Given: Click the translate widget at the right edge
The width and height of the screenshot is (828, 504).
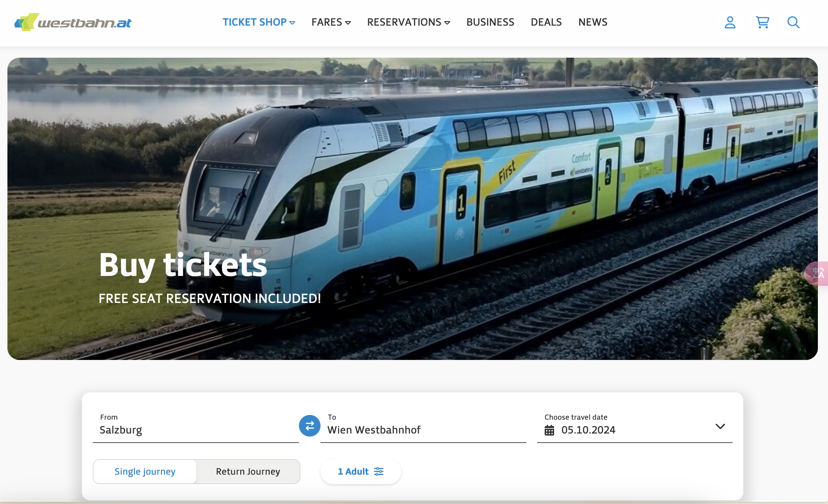Looking at the screenshot, I should coord(818,273).
